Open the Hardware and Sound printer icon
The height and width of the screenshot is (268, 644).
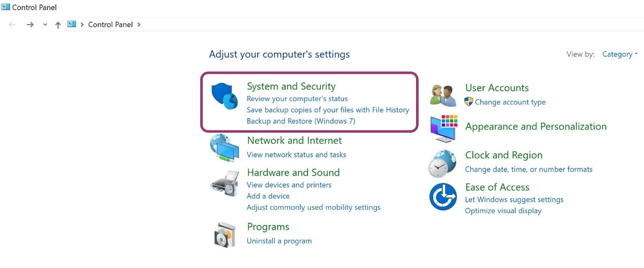pyautogui.click(x=224, y=183)
